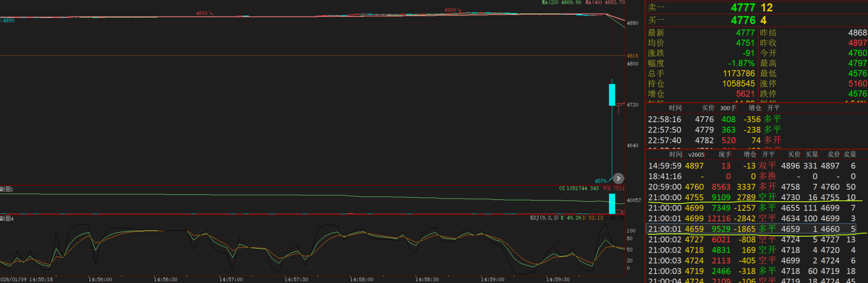Click the large cyan candlestick bar

tap(612, 94)
